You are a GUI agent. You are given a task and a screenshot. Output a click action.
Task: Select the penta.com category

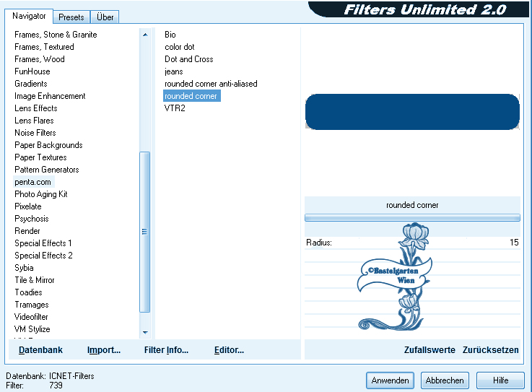33,182
